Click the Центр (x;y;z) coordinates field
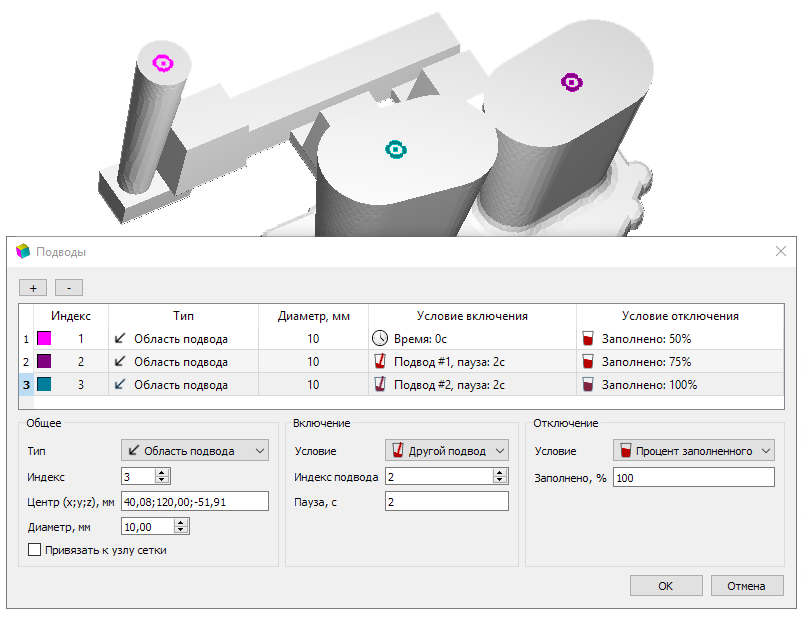The width and height of the screenshot is (806, 617). coord(195,501)
